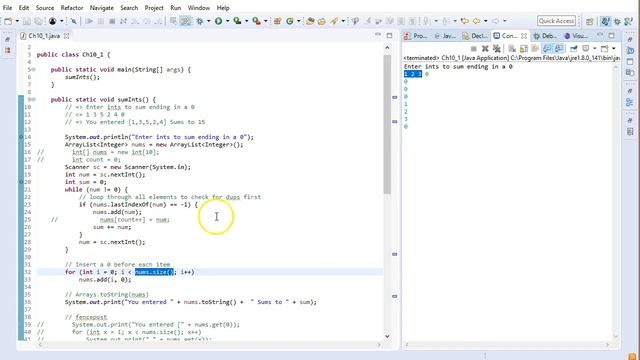Open the Run menu
The image size is (640, 360).
click(176, 8)
